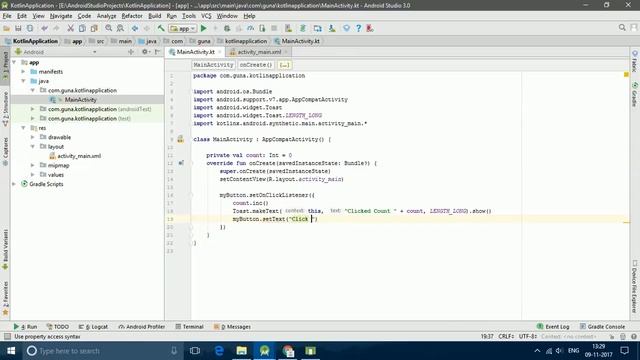640x360 pixels.
Task: Click the Synchronize toolbar icon
Action: click(30, 28)
